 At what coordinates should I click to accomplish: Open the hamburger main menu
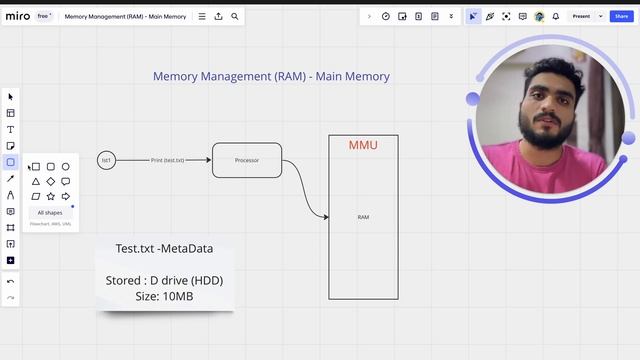click(202, 16)
